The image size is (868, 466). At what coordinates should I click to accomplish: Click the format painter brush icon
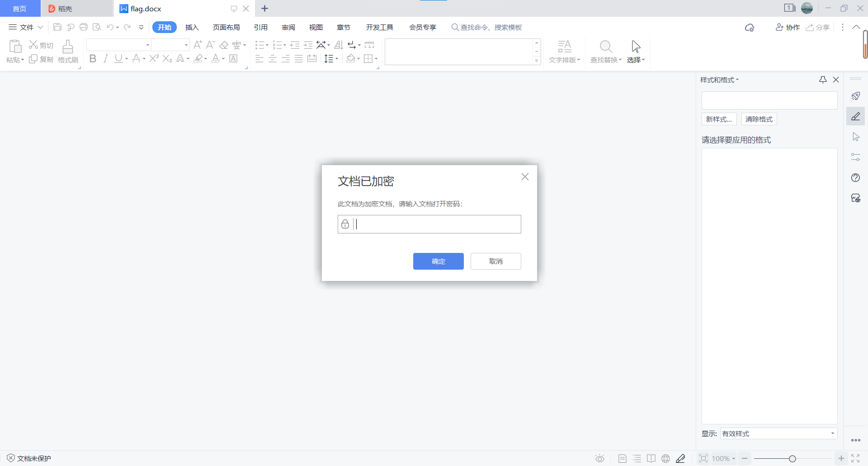coord(68,47)
